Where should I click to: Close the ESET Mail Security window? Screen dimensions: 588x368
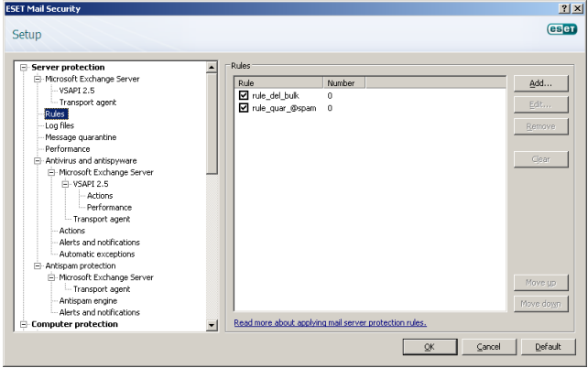pyautogui.click(x=577, y=8)
